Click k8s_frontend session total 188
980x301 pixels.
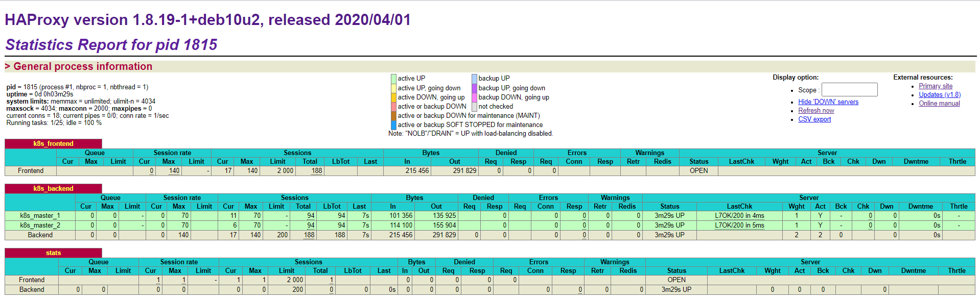coord(317,171)
